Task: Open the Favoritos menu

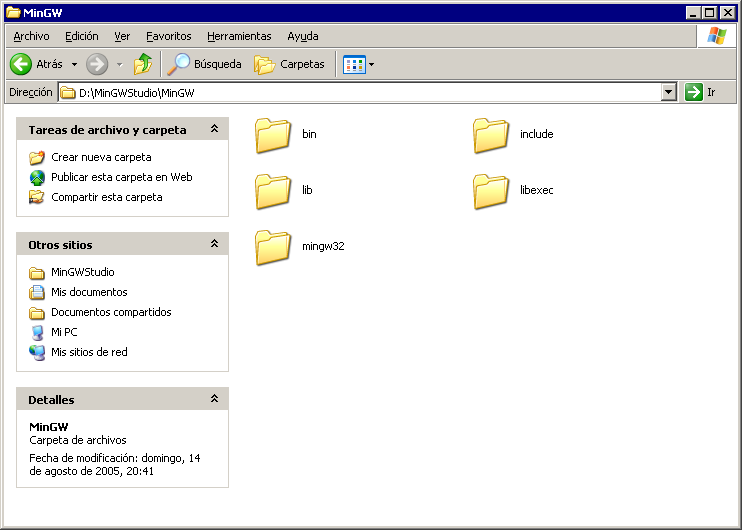Action: 168,36
